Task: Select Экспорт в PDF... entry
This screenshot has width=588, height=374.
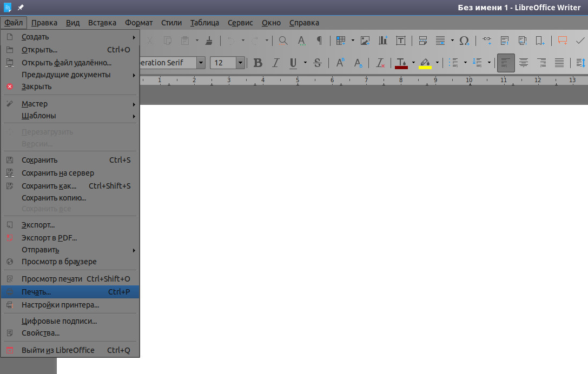Action: click(70, 238)
